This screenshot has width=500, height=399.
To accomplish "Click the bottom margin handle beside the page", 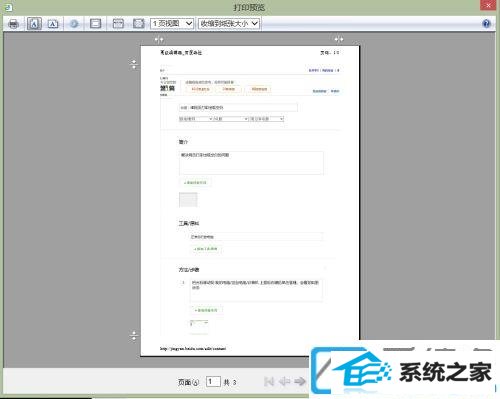I will point(134,335).
